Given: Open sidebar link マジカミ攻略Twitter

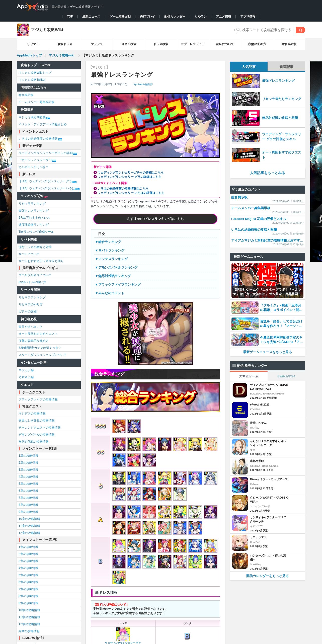Looking at the screenshot, I should pyautogui.click(x=32, y=80).
